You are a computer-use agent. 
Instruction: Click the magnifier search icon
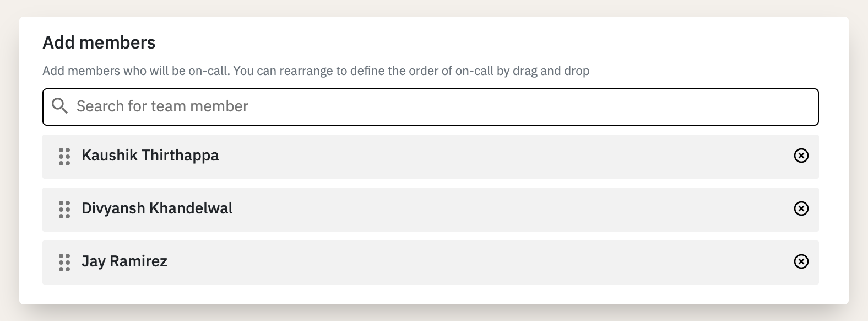click(x=59, y=106)
